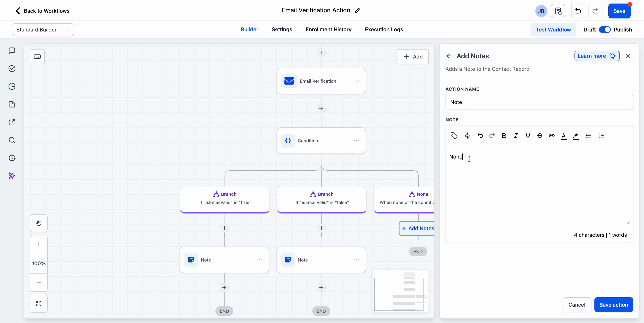Click the fit-to-screen expand icon
The width and height of the screenshot is (644, 323).
tap(39, 303)
